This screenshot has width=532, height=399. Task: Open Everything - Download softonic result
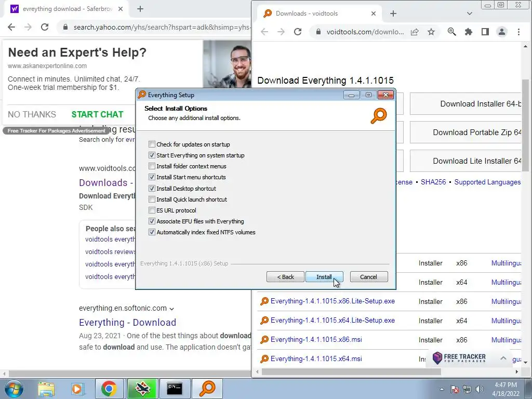pyautogui.click(x=128, y=322)
